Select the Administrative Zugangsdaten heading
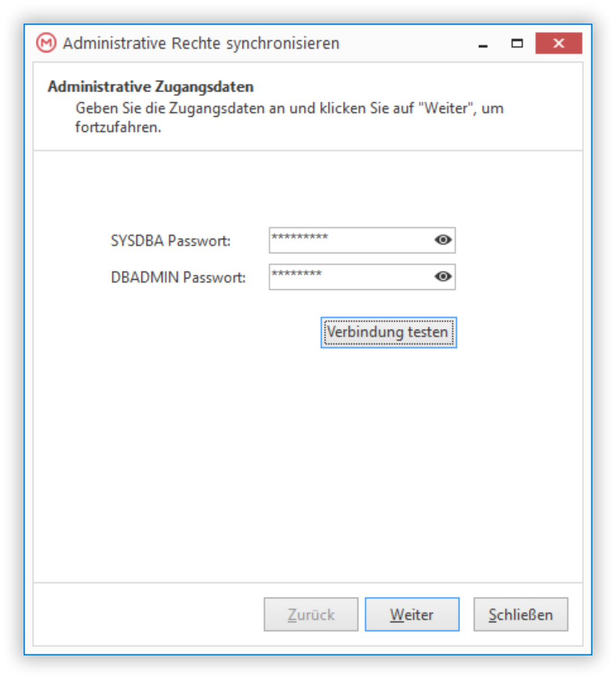Screen dimensions: 616x679 tap(150, 86)
